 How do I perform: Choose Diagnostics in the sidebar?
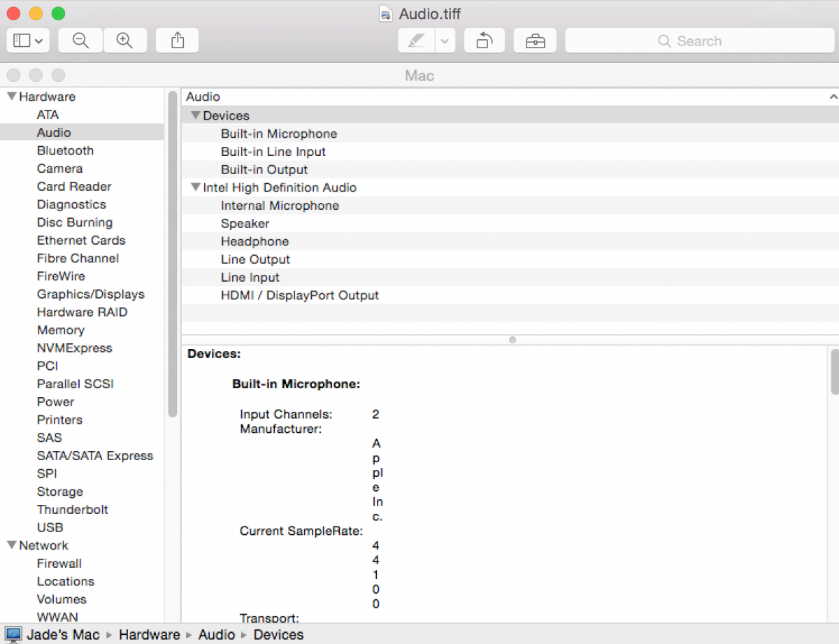point(71,205)
